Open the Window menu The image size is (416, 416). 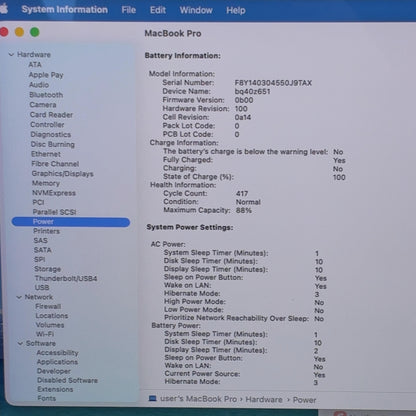[x=196, y=10]
